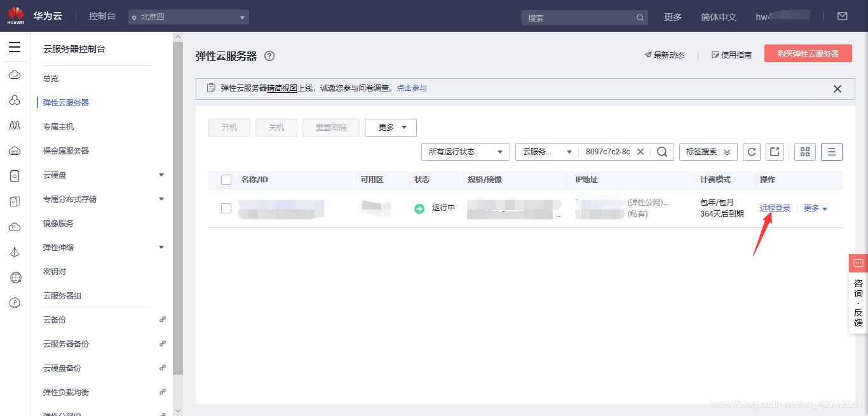
Task: Click the first cloud server icon in left rail
Action: (15, 76)
